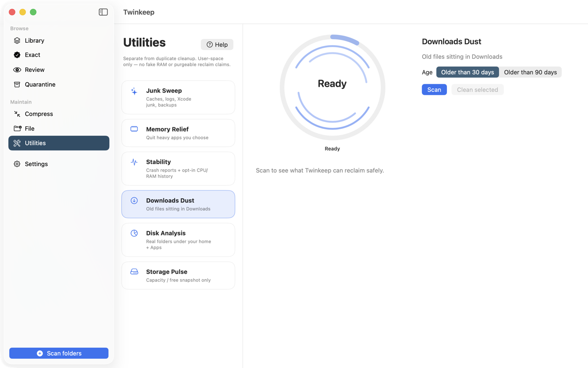Click "Old files sitting in Downloads" panel subtitle
This screenshot has width=588, height=368.
coord(462,57)
